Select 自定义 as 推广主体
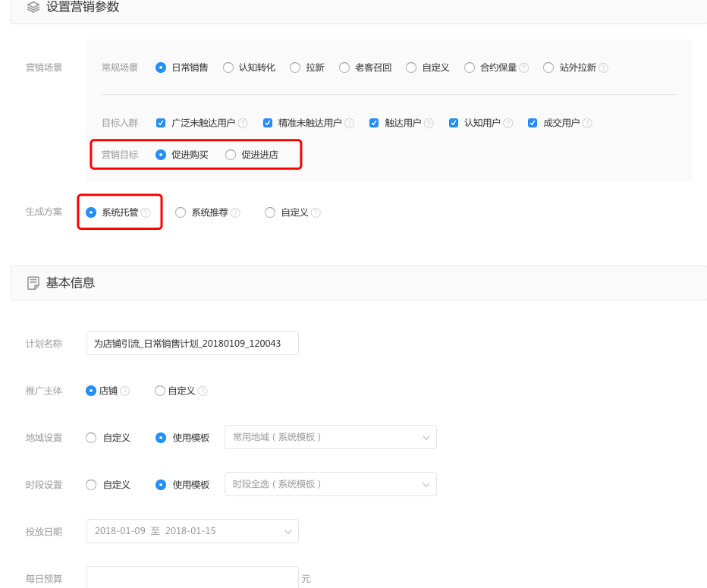Screen dimensions: 707x588 coord(159,391)
